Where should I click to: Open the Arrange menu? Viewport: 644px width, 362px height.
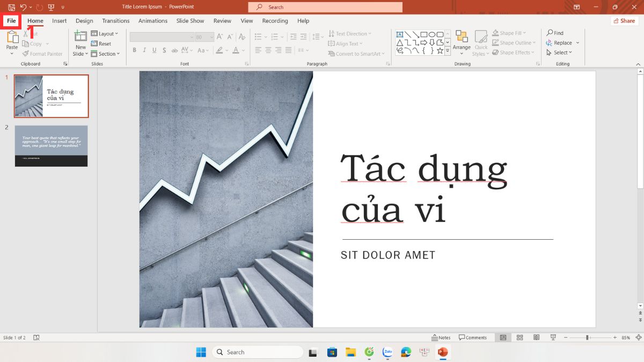(462, 42)
